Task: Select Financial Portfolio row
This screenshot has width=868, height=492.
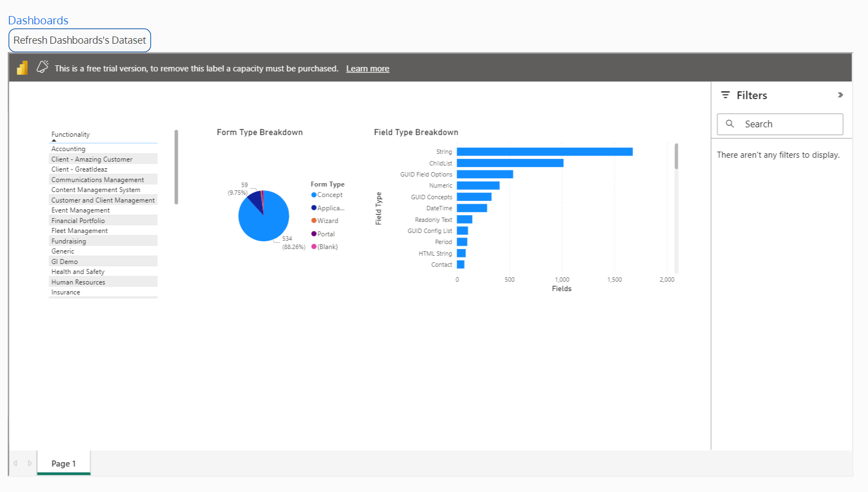Action: tap(103, 221)
